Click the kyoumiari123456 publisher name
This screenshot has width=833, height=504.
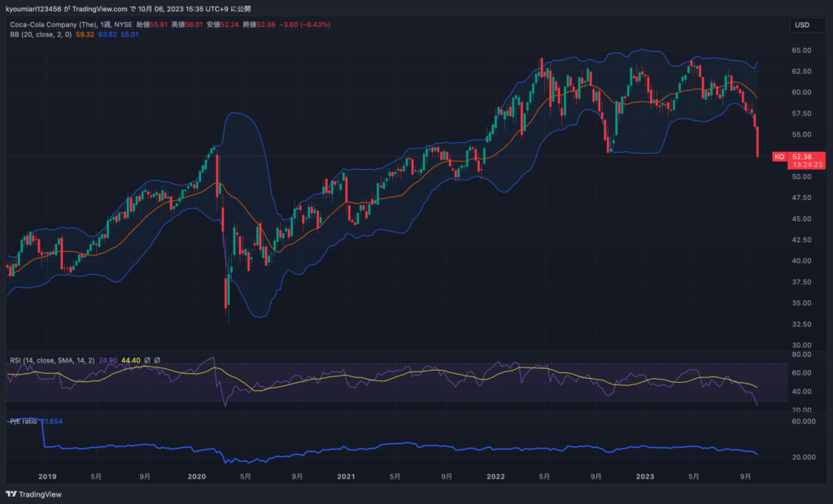[x=33, y=8]
